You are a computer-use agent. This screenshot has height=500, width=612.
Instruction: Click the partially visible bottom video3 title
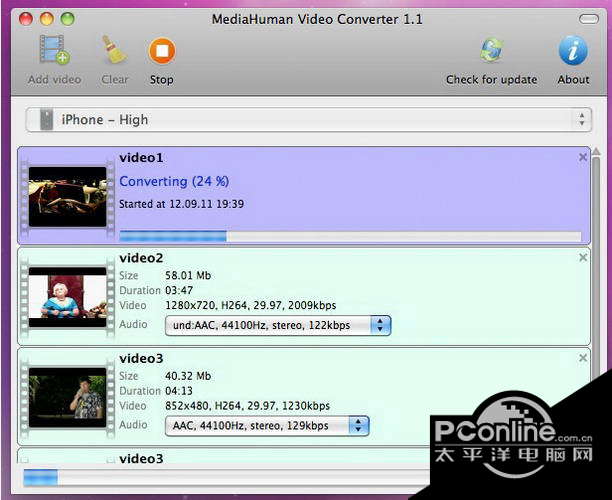(141, 459)
